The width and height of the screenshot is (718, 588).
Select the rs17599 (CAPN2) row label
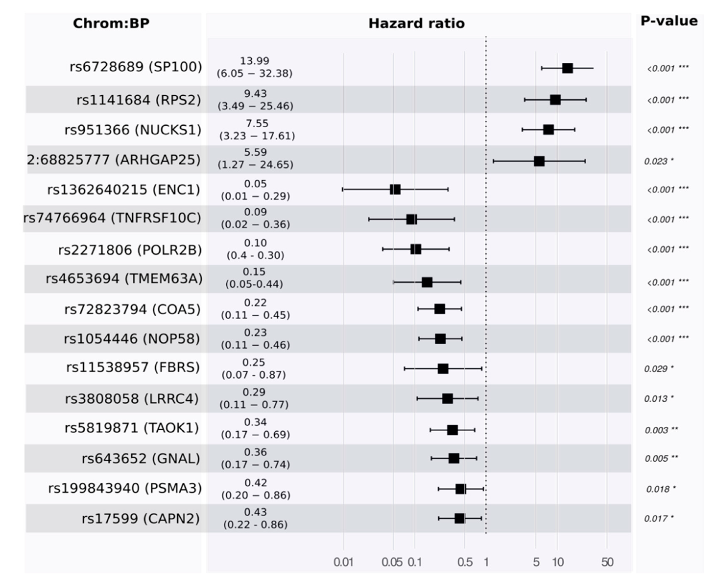tap(141, 518)
